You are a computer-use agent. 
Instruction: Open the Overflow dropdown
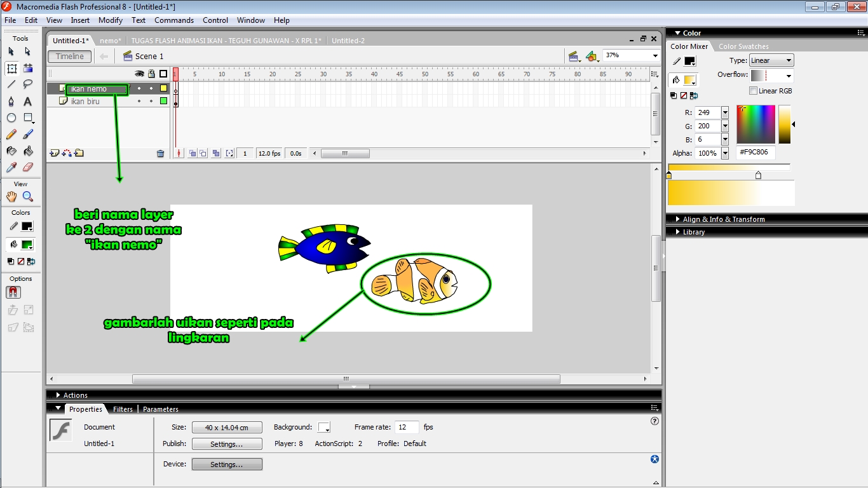771,76
